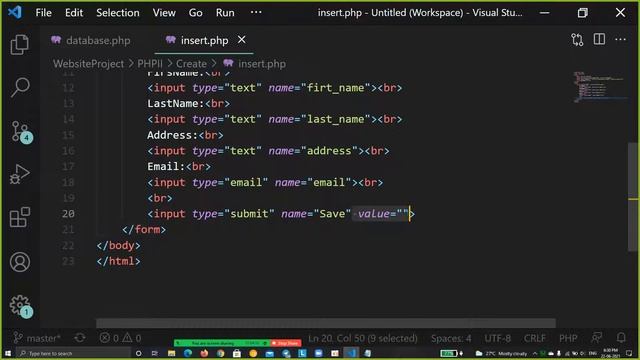This screenshot has height=360, width=640.
Task: Expand Create breadcrumb folder
Action: click(x=191, y=64)
